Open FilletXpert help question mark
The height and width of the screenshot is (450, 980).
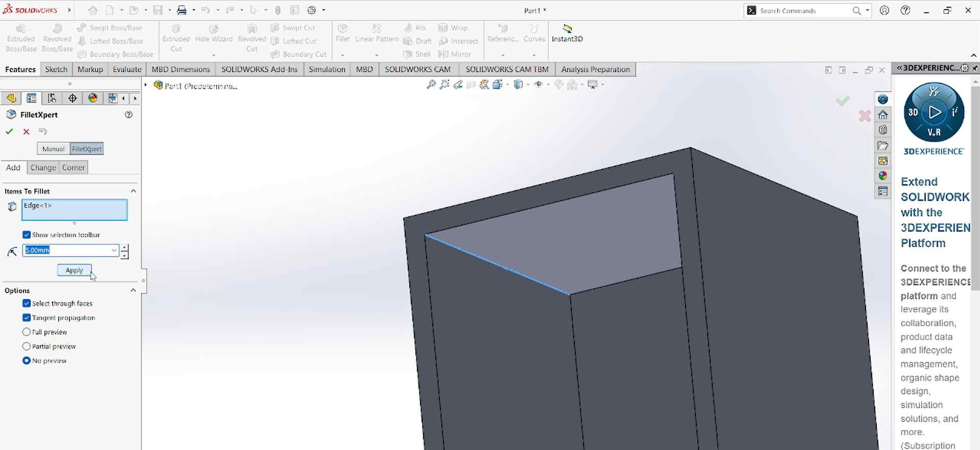(129, 115)
